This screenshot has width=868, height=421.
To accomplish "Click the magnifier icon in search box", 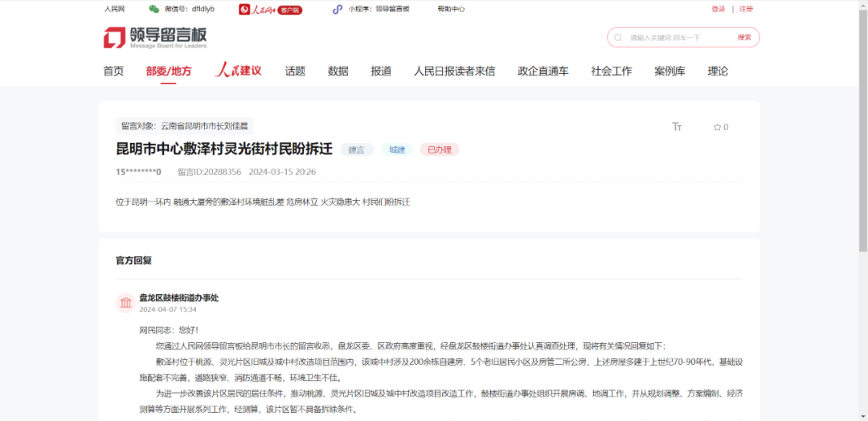I will click(x=618, y=38).
